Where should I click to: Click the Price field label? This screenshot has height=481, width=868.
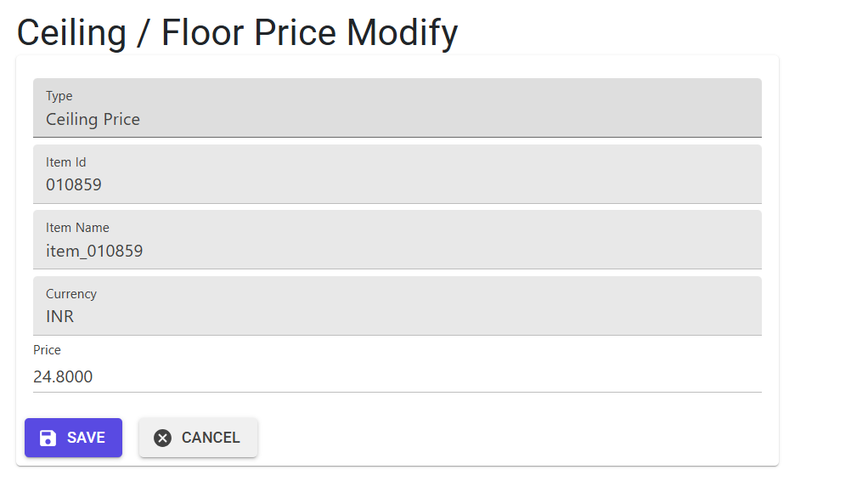pyautogui.click(x=47, y=350)
